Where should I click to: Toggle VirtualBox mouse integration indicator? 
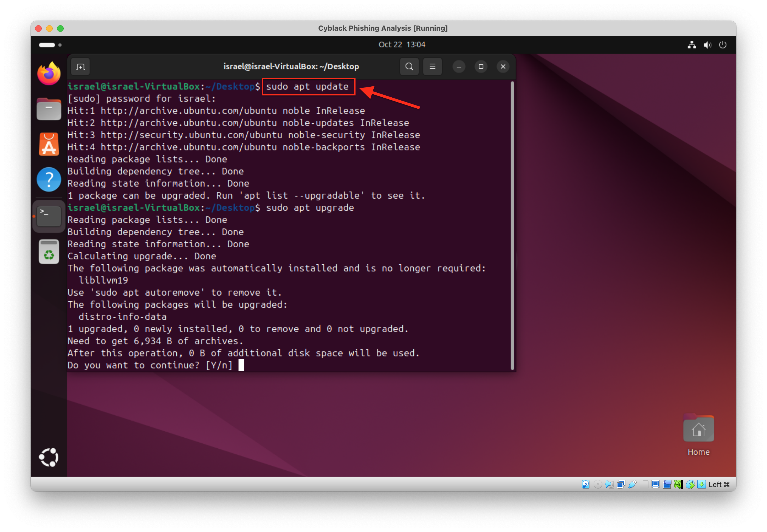pos(690,484)
